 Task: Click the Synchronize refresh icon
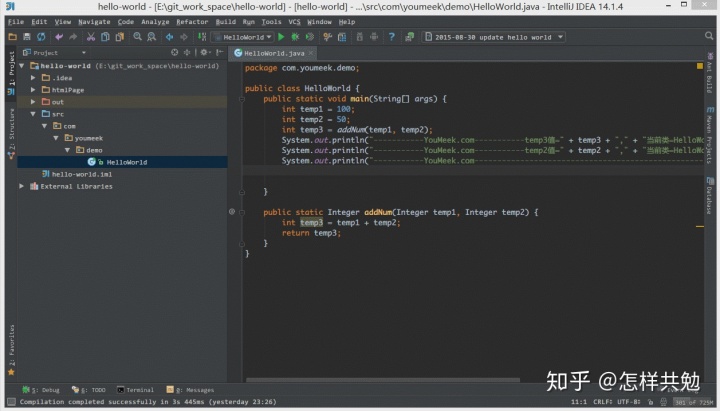[41, 37]
